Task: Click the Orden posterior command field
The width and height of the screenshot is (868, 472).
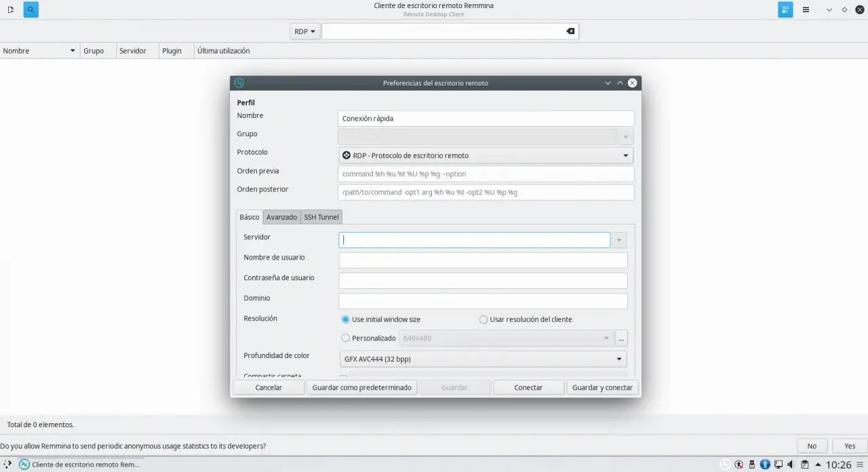Action: click(x=486, y=192)
